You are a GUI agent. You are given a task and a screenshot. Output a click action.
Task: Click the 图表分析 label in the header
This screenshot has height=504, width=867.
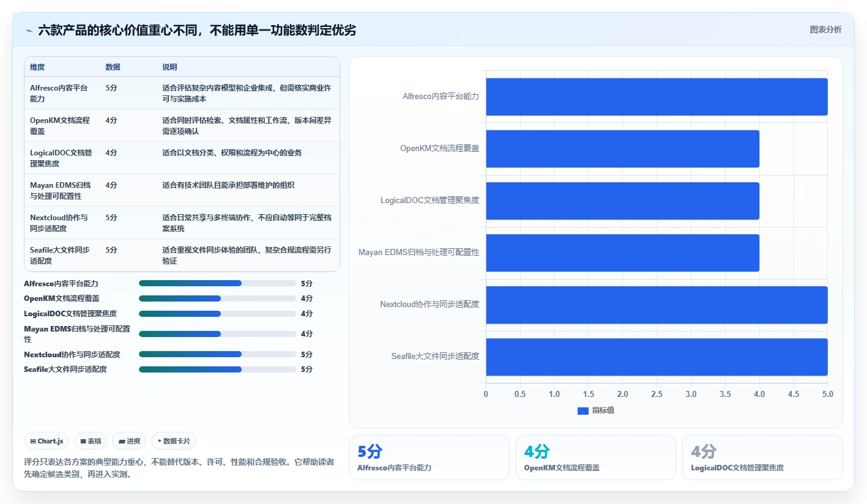click(x=825, y=29)
